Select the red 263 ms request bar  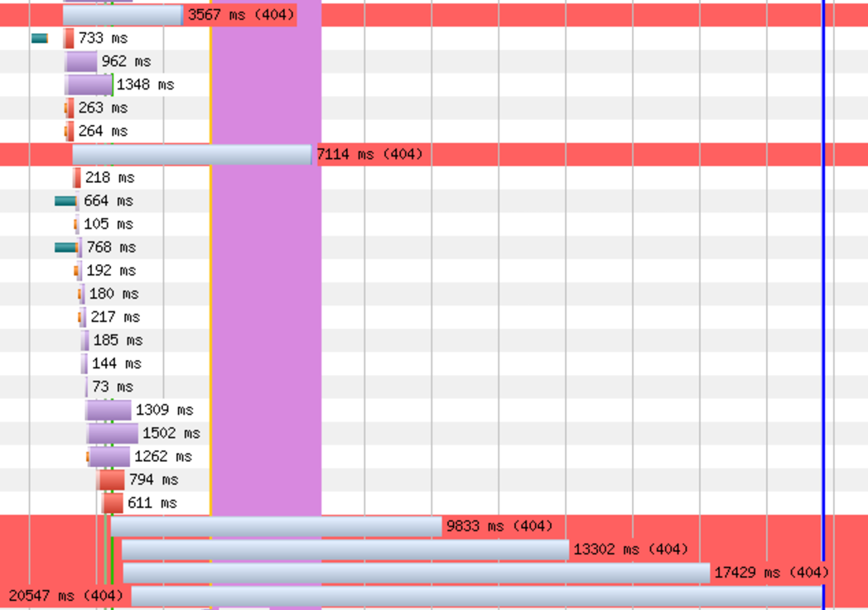(x=70, y=108)
